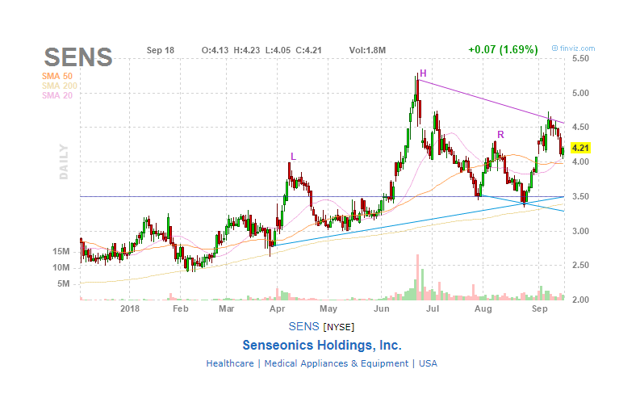The height and width of the screenshot is (411, 640).
Task: Click the H:4.23 high price value
Action: coord(247,50)
